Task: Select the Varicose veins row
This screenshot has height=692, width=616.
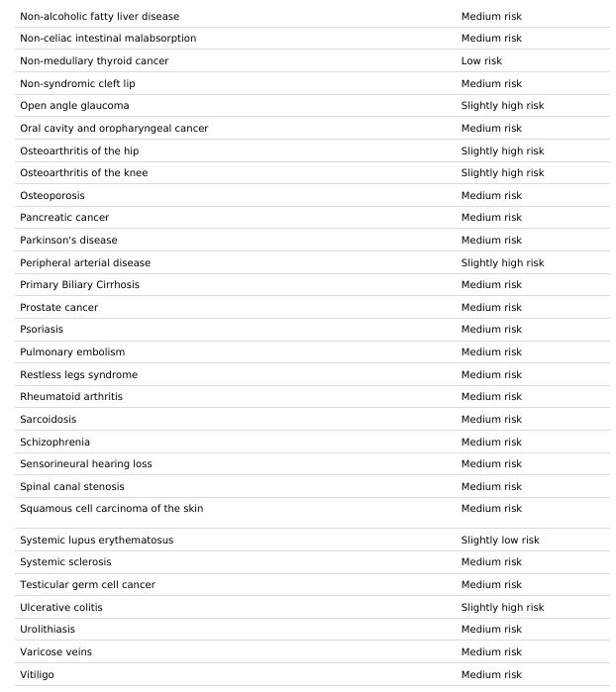Action: click(312, 651)
